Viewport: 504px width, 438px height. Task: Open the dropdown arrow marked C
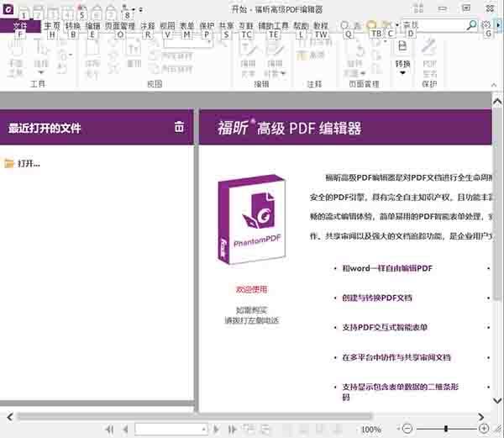coord(397,24)
